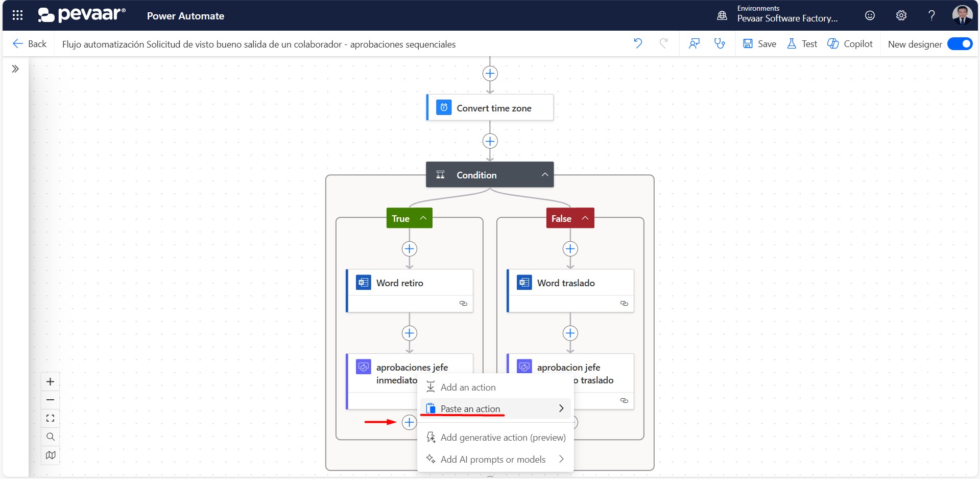Open the user profile picture
Screen dimensions: 980x479
pos(962,15)
